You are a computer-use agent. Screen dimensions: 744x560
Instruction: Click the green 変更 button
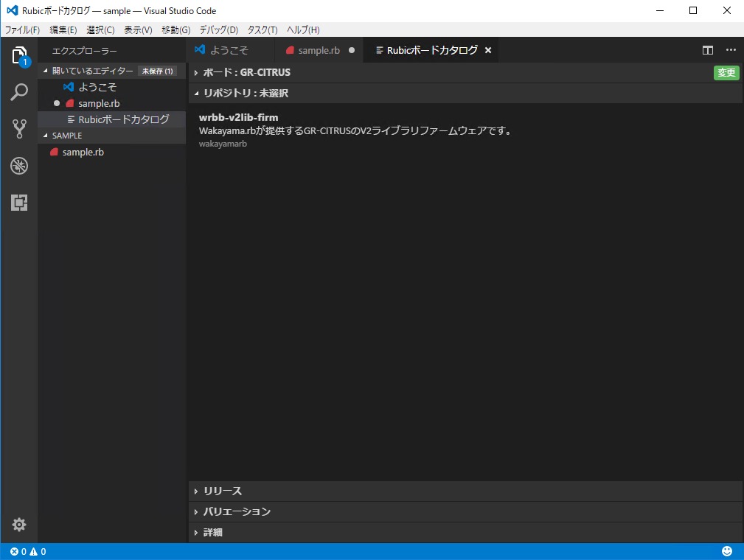click(726, 72)
